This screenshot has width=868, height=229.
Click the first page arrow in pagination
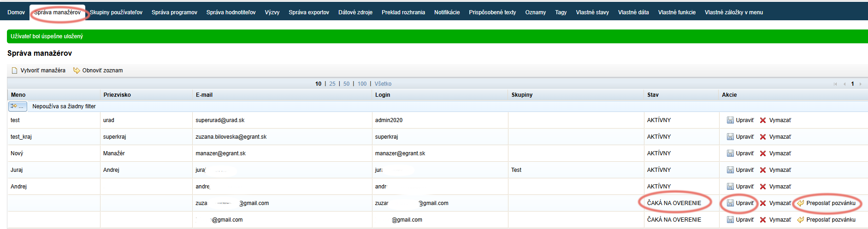835,84
